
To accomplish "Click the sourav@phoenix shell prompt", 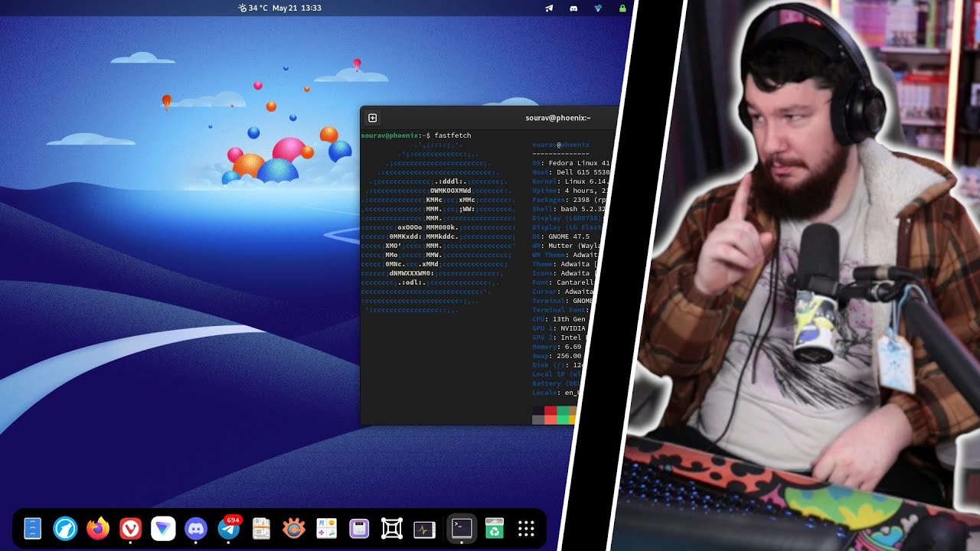I will tap(396, 135).
